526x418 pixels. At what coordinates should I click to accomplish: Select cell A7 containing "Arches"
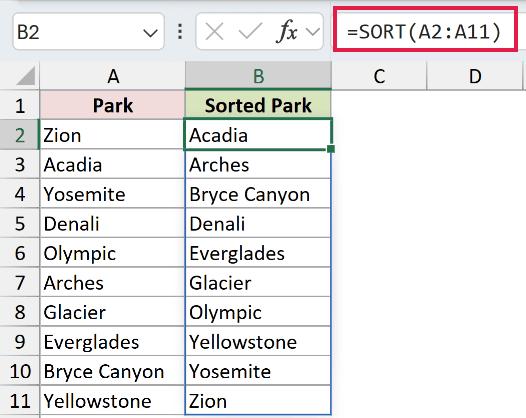tap(112, 282)
